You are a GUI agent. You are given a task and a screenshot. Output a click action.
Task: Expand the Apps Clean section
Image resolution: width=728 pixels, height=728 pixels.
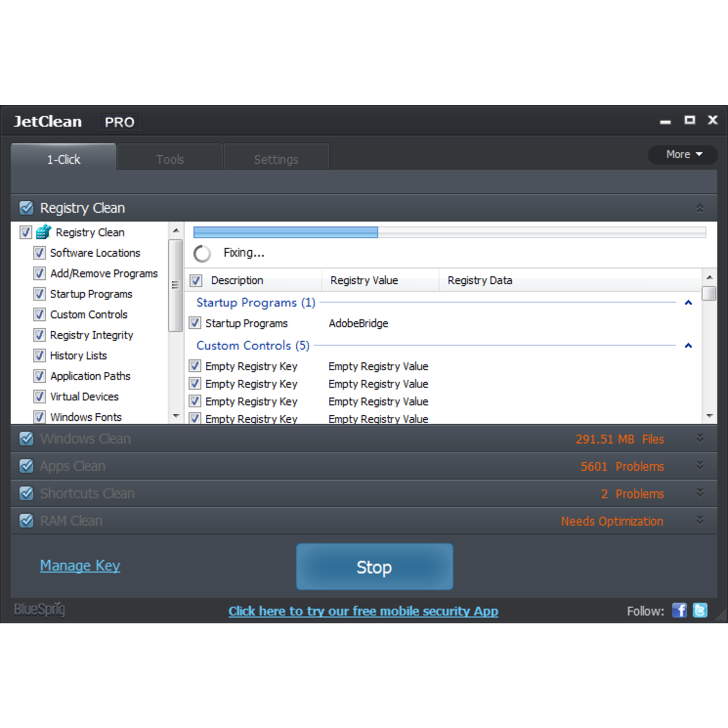[x=700, y=465]
